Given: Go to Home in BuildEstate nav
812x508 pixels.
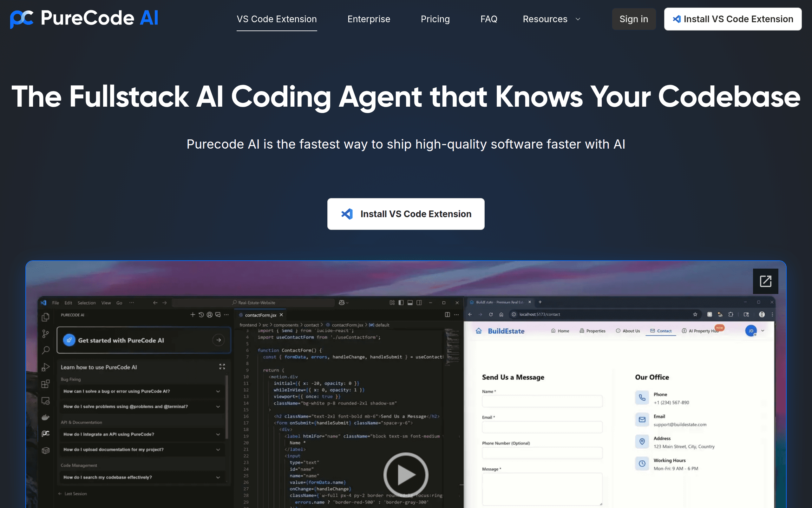Looking at the screenshot, I should (560, 331).
